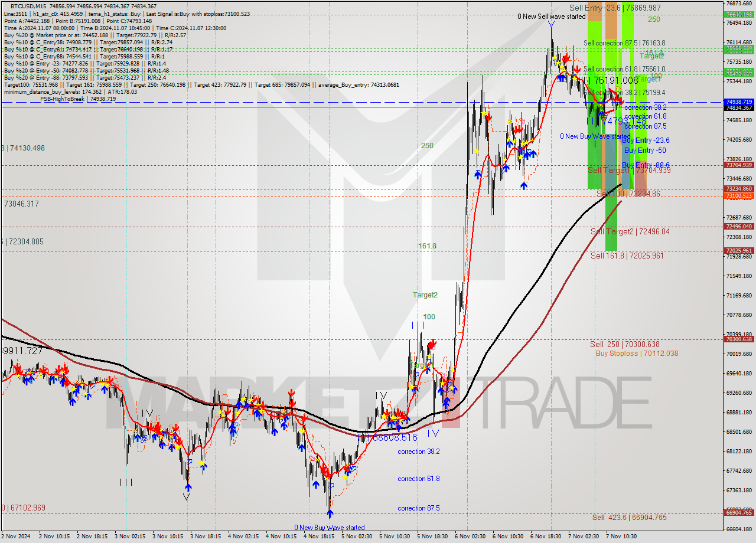Viewport: 756px width, 543px height.
Task: Select the '73046.317' label on the left edge
Action: [21, 204]
